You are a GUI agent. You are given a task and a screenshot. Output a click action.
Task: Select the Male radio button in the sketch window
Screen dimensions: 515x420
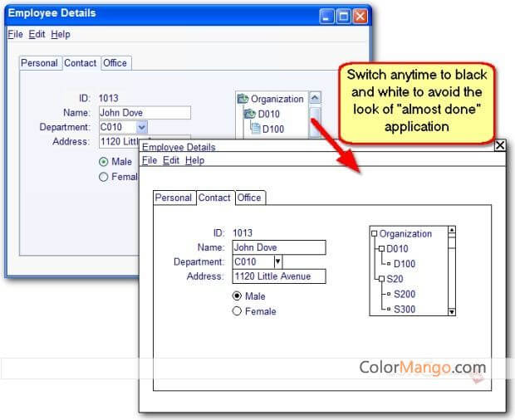coord(237,295)
